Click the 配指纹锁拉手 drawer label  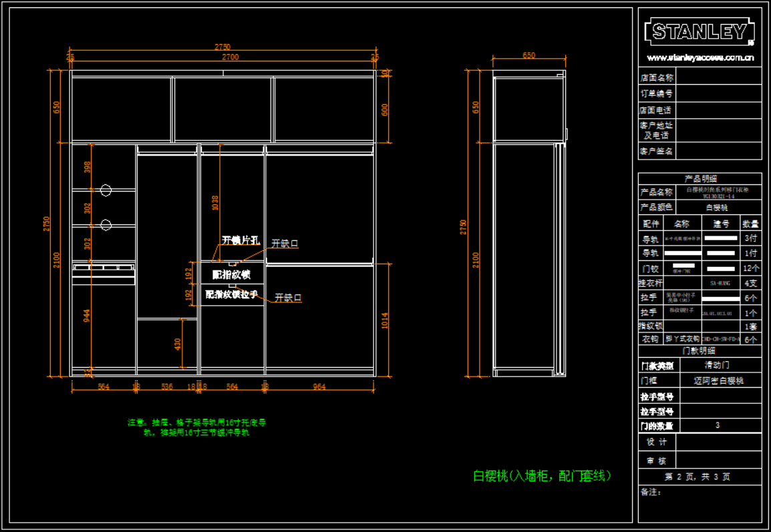pos(231,294)
